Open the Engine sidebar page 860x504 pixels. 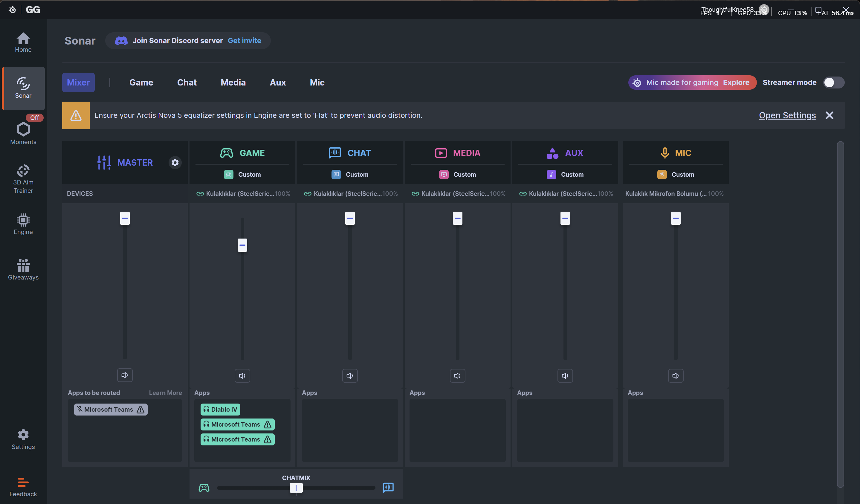coord(23,224)
